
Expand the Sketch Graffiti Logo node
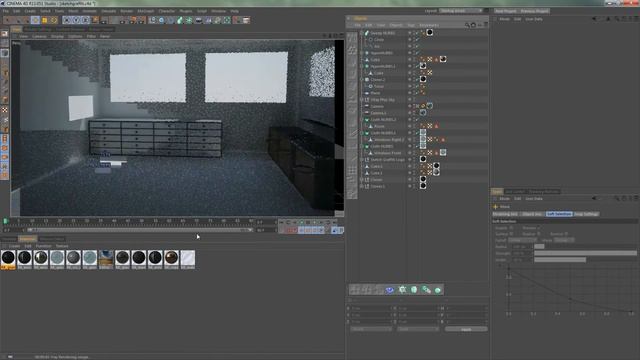pos(362,159)
